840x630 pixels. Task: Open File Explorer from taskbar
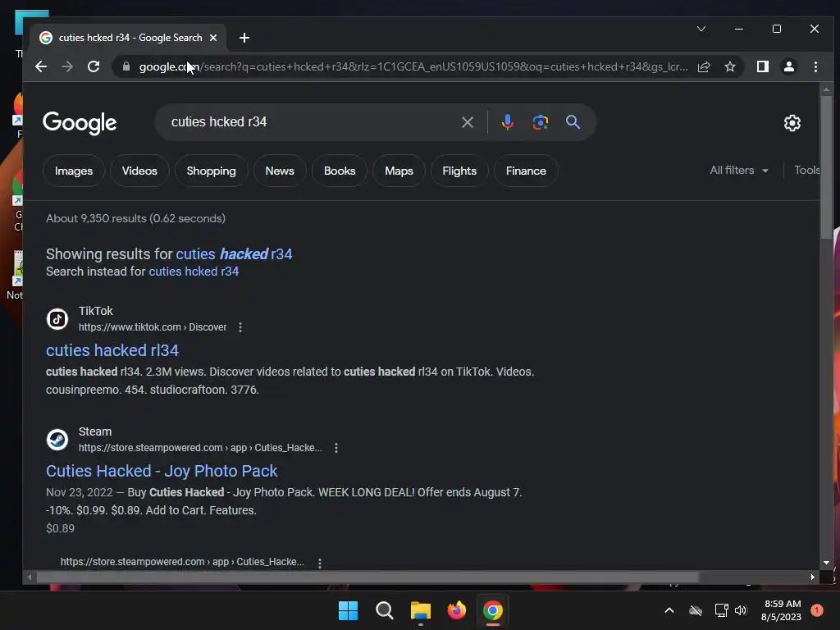(421, 610)
